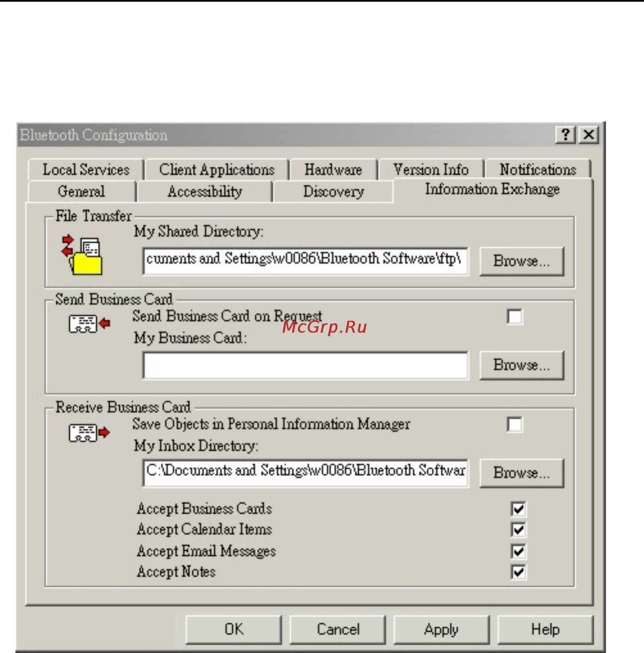Click the question mark help button in title bar
Viewport: 644px width, 653px height.
pyautogui.click(x=565, y=135)
